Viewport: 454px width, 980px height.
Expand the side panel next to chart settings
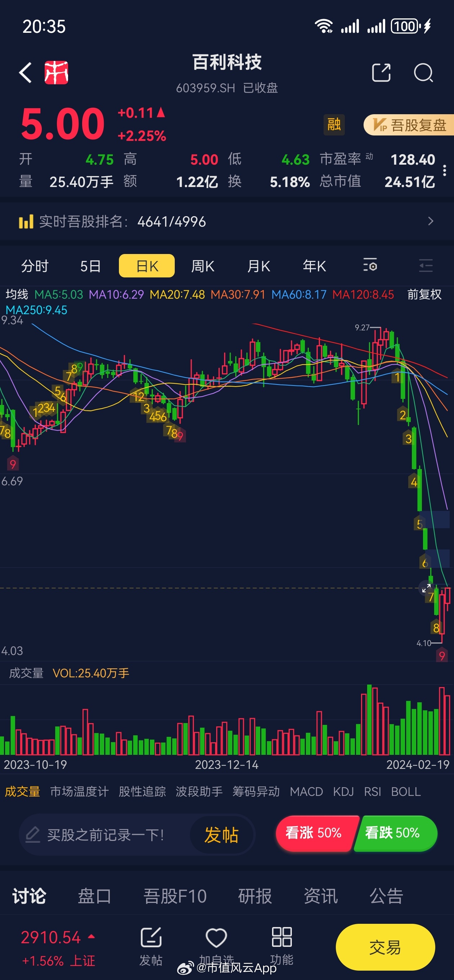point(426,265)
